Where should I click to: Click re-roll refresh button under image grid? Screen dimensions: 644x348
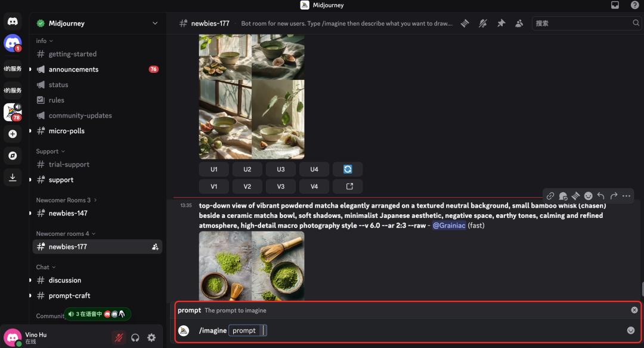click(348, 169)
